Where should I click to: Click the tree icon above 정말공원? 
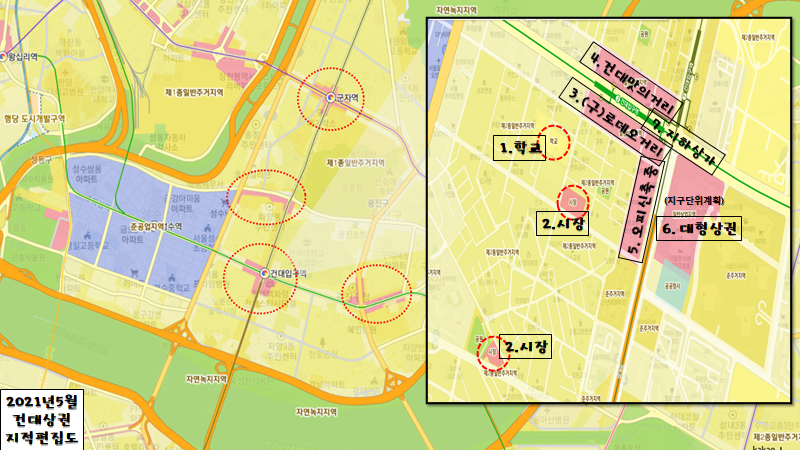point(322,342)
